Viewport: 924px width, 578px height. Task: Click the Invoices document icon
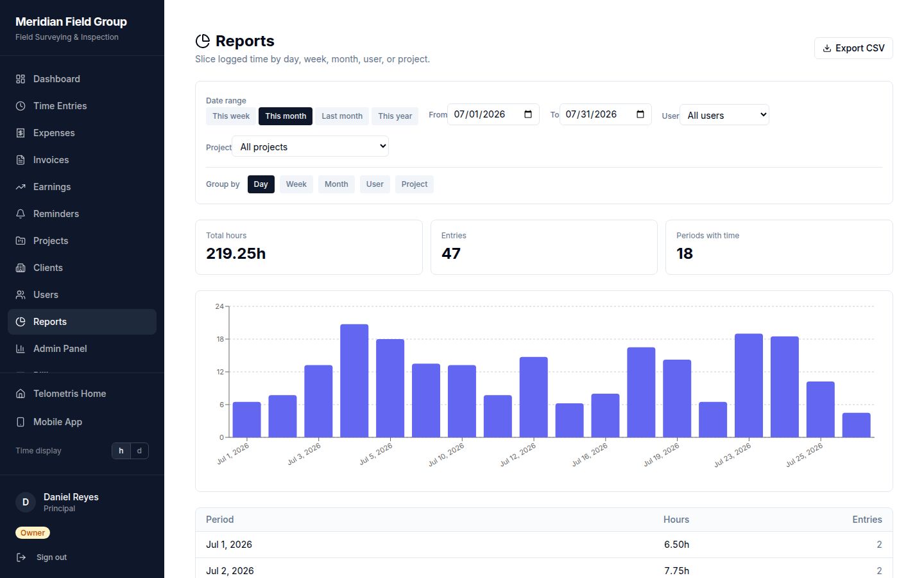point(21,160)
